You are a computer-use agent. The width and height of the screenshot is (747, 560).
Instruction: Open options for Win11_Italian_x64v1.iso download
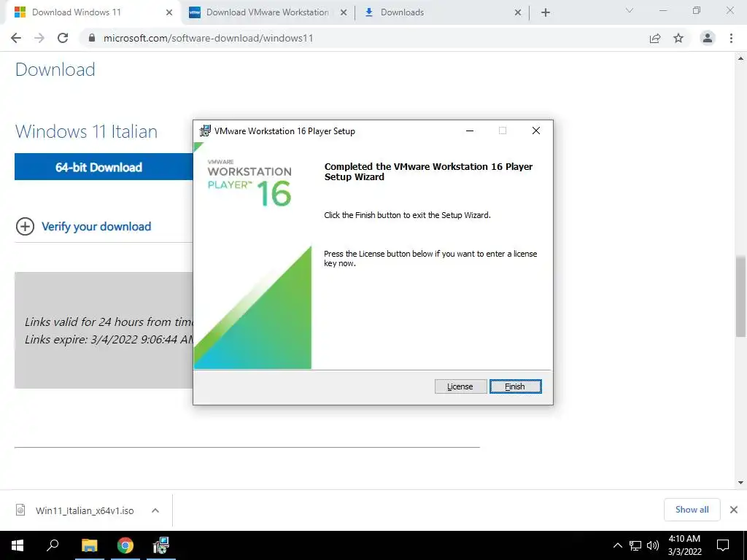tap(155, 510)
